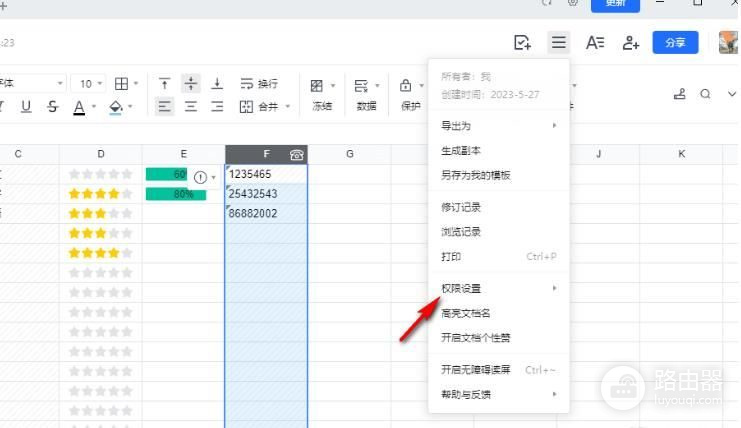Screen dimensions: 741x428
Task: Expand the font color dropdown arrow
Action: [x=94, y=106]
